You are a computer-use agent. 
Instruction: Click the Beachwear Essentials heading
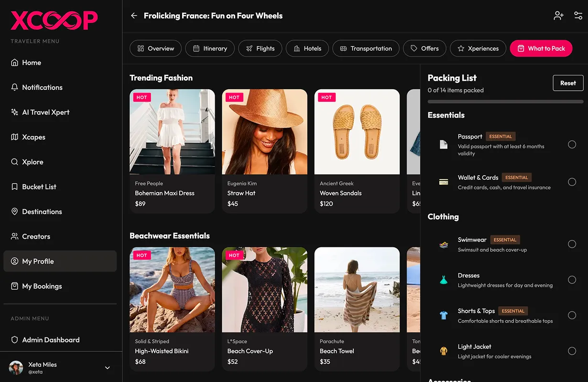click(x=170, y=236)
